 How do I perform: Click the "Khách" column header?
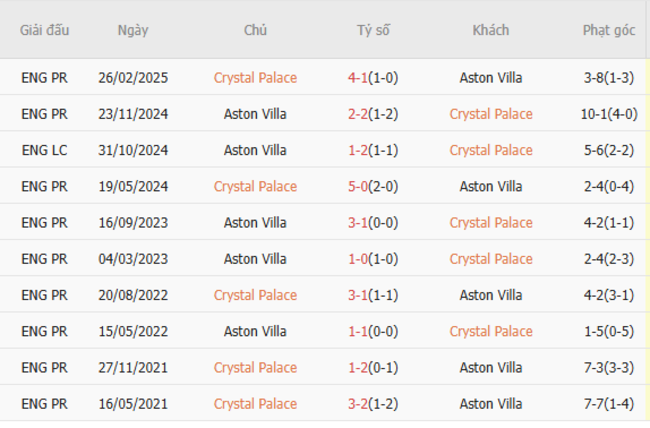pyautogui.click(x=491, y=30)
